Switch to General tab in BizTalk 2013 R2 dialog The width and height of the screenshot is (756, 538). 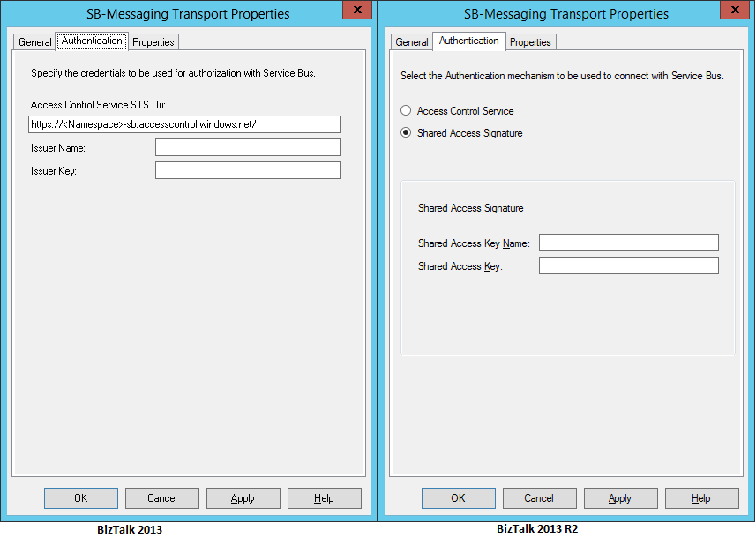[412, 42]
